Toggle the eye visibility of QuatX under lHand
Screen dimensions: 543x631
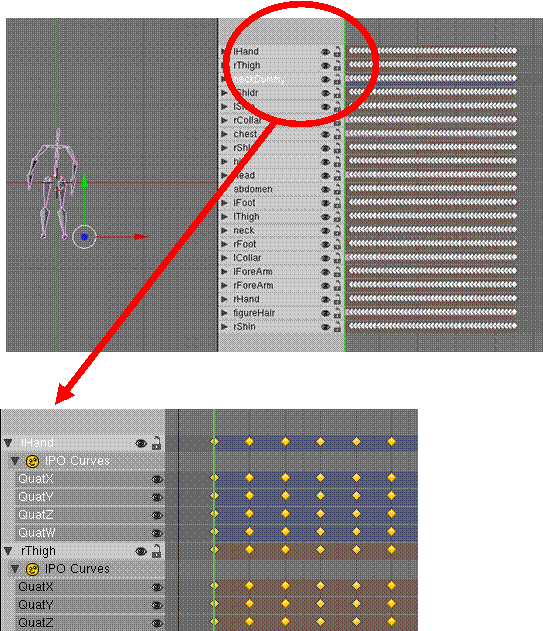157,479
